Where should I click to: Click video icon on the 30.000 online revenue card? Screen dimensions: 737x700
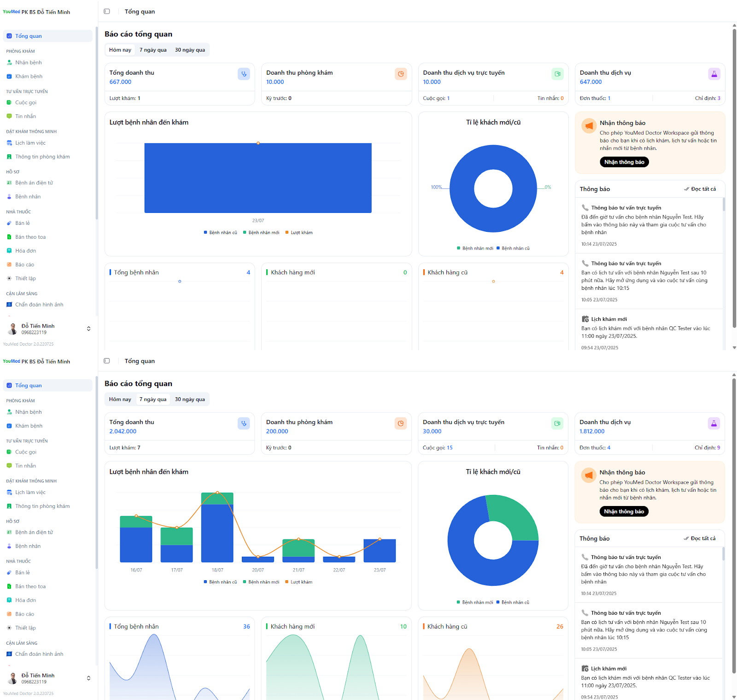[x=557, y=423]
